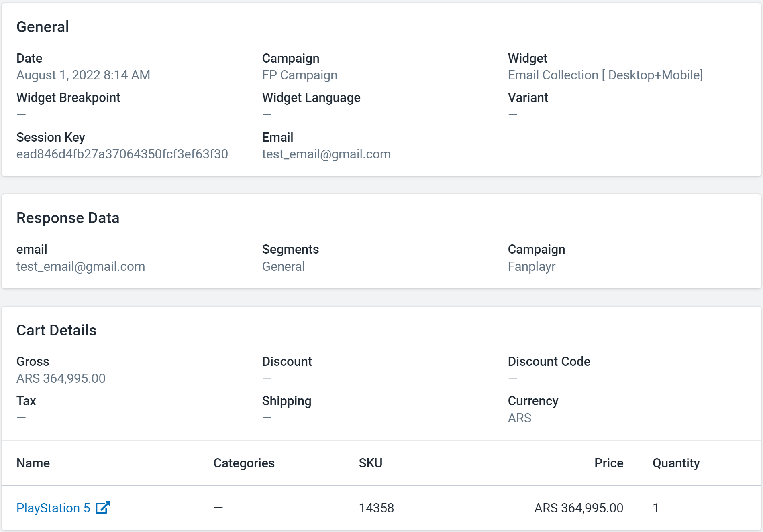Click the FP Campaign value
Image resolution: width=763 pixels, height=532 pixels.
[300, 75]
